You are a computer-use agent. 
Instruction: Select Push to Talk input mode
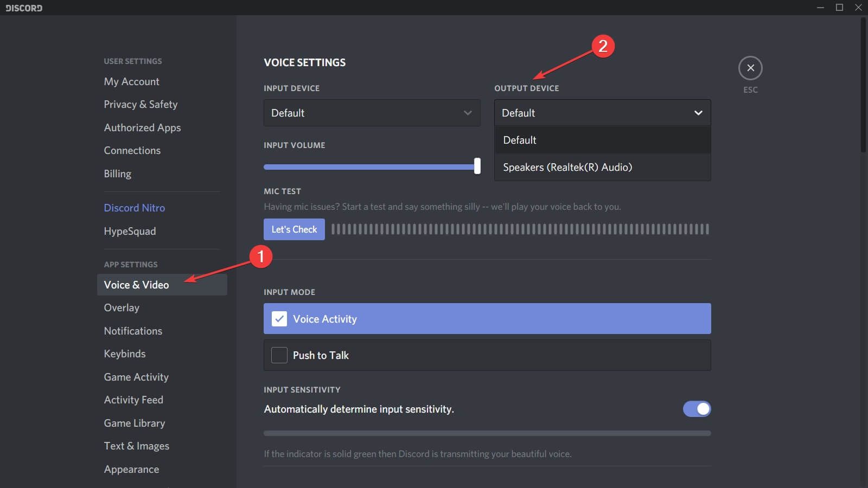point(487,355)
